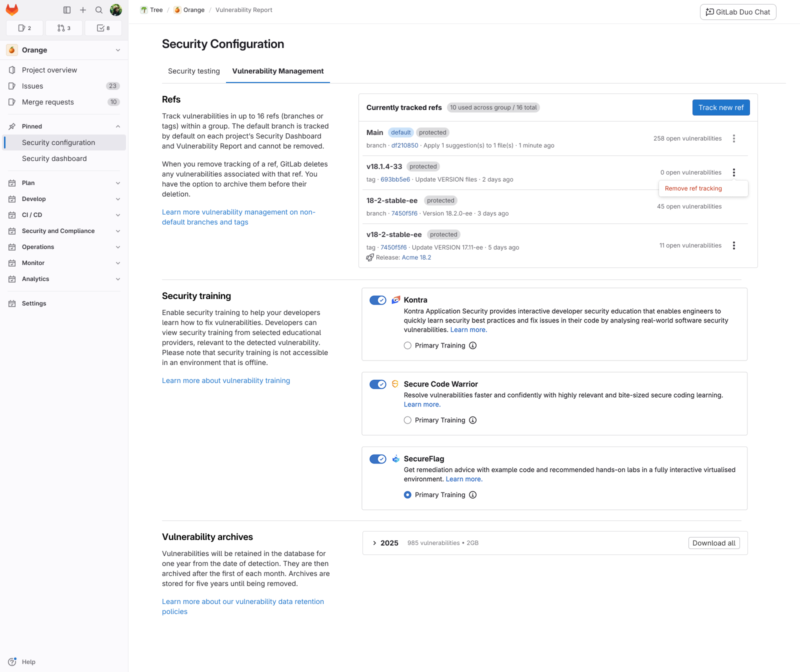The image size is (800, 672).
Task: Click the 258 open vulnerabilities text
Action: pos(687,138)
